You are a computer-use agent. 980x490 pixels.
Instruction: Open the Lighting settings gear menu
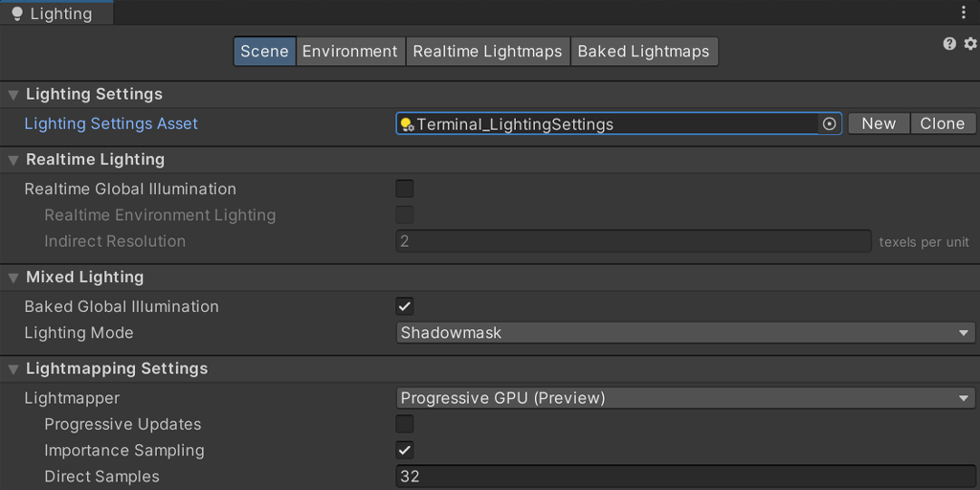click(x=970, y=44)
